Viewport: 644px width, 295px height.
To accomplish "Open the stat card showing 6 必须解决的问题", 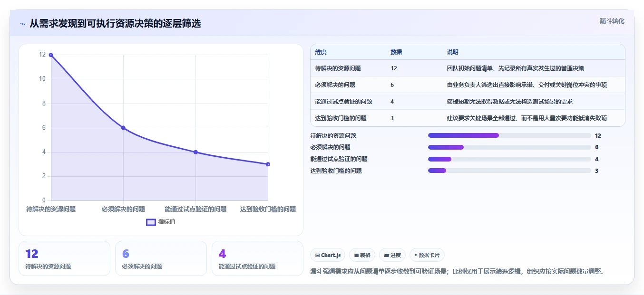I will click(161, 258).
